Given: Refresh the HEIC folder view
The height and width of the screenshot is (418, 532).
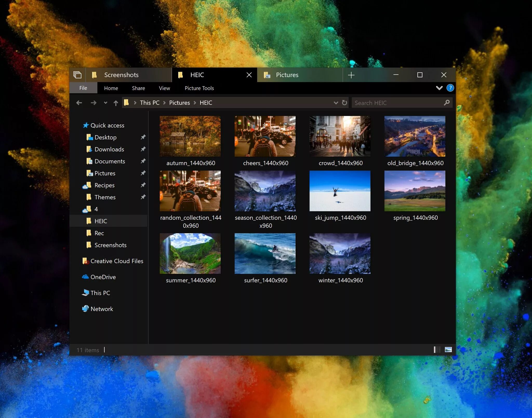Looking at the screenshot, I should [344, 103].
